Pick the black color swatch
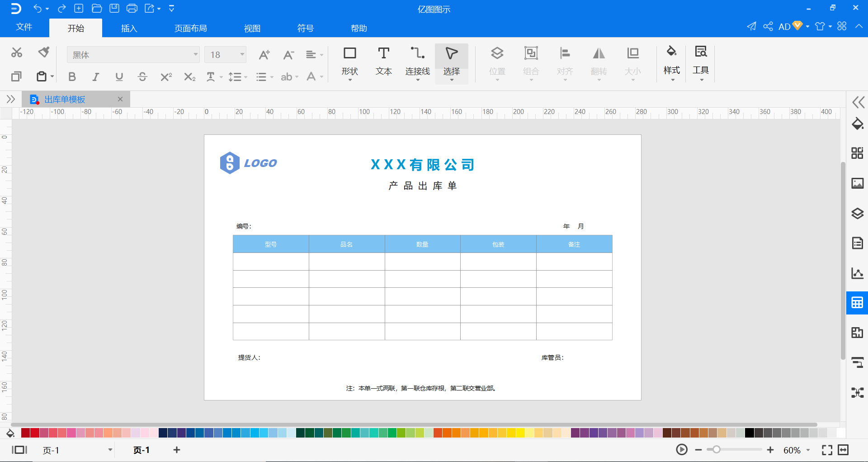Image resolution: width=868 pixels, height=462 pixels. [x=749, y=433]
